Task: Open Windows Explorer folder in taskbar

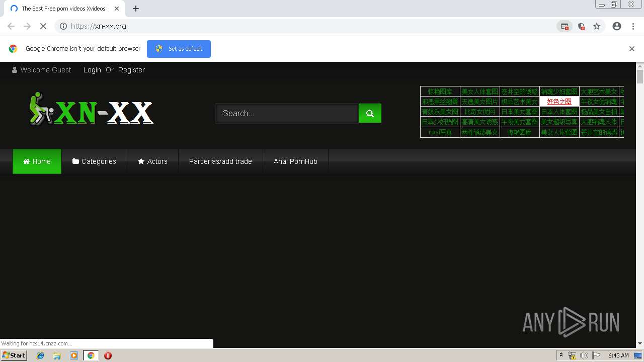Action: [x=57, y=355]
